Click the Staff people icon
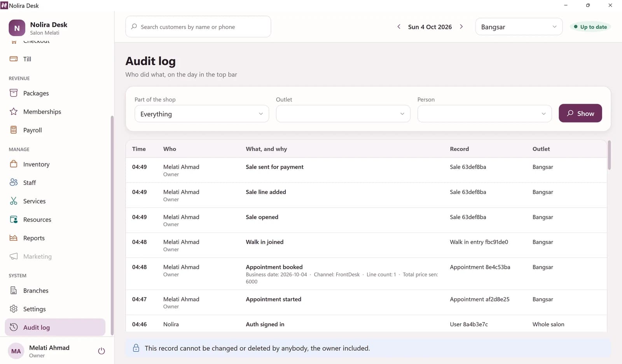The width and height of the screenshot is (622, 364). (x=14, y=183)
